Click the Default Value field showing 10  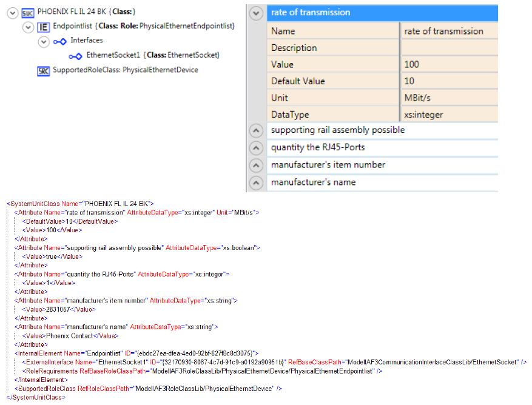[449, 81]
